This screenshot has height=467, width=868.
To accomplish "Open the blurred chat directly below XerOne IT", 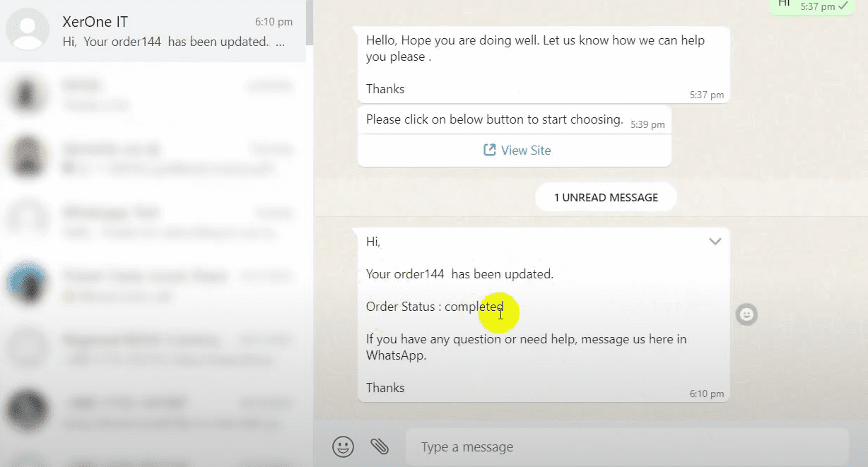I will click(156, 94).
